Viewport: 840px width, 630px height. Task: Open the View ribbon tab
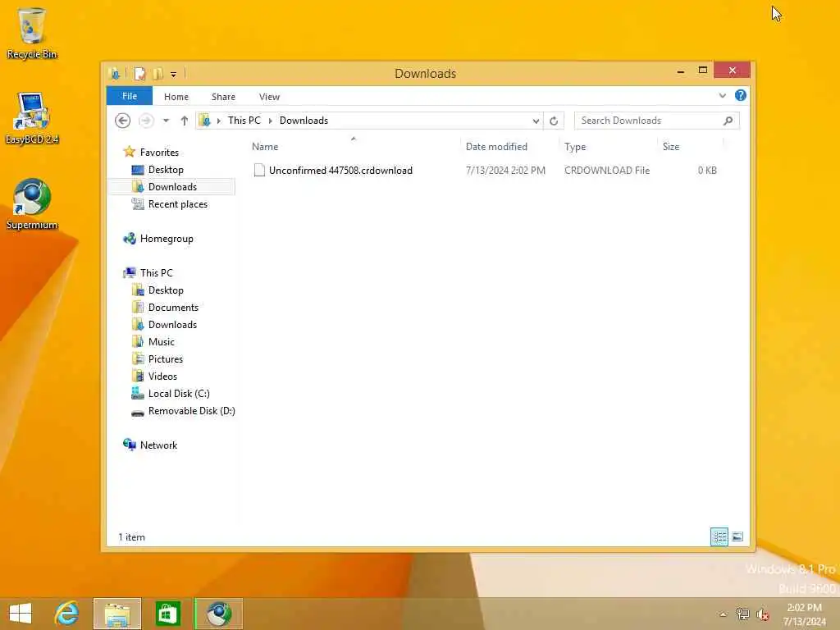(269, 97)
